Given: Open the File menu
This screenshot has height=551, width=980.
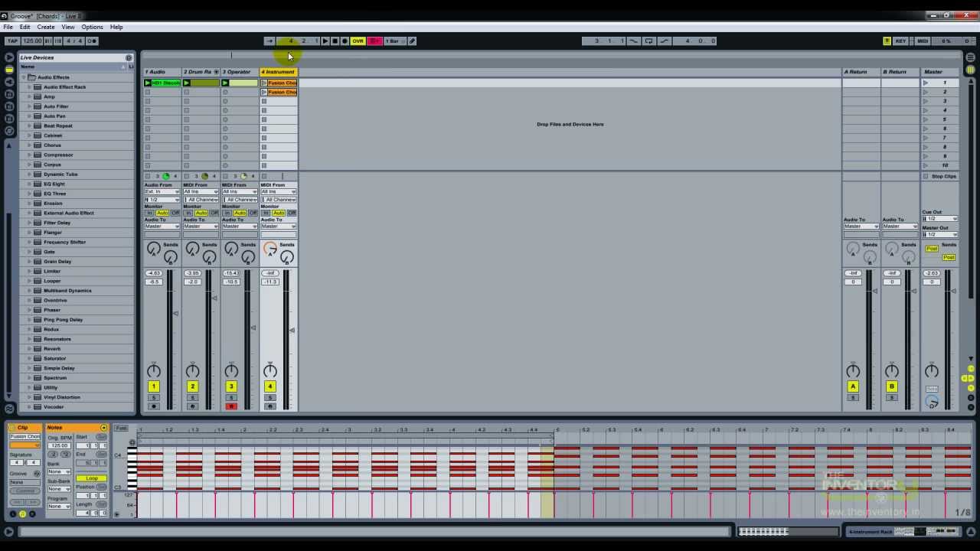Looking at the screenshot, I should pos(8,27).
